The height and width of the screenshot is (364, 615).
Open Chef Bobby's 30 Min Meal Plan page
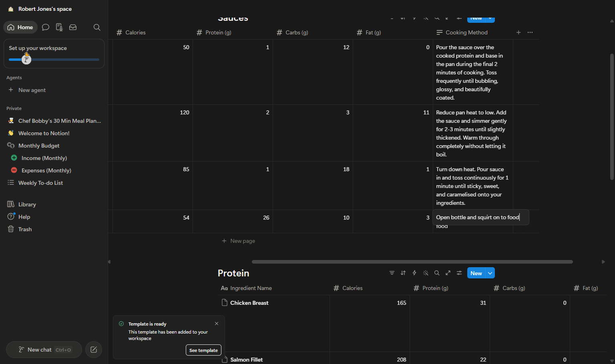click(54, 121)
